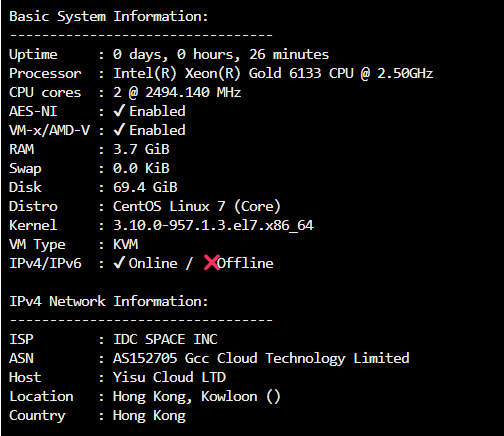504x436 pixels.
Task: Click the Yisu Cloud LTD host name
Action: pos(169,377)
